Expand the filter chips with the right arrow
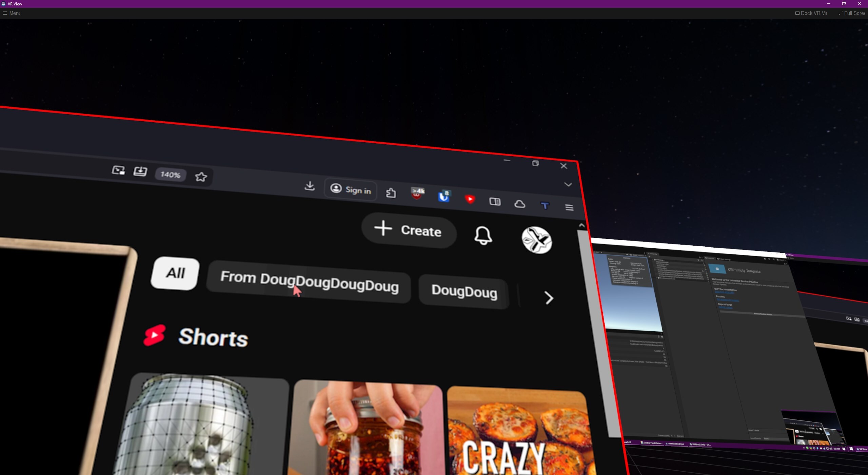 click(549, 298)
